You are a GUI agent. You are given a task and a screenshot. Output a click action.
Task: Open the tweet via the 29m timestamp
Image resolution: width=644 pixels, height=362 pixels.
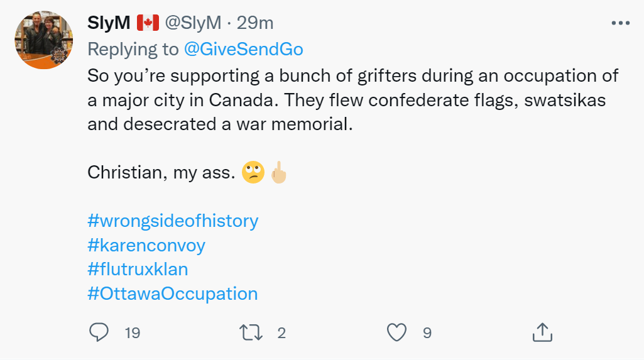pos(255,23)
